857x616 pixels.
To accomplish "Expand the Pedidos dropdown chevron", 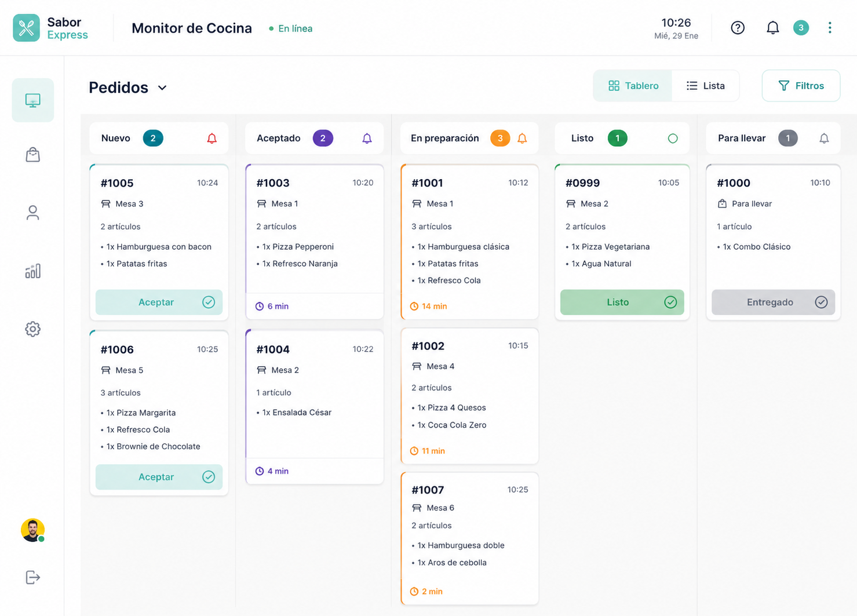I will [x=162, y=88].
